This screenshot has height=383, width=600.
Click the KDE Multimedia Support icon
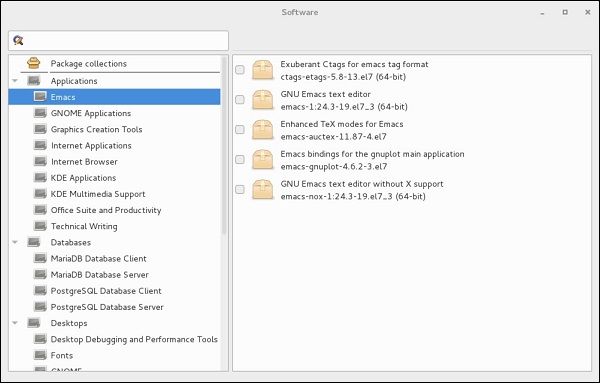click(40, 194)
